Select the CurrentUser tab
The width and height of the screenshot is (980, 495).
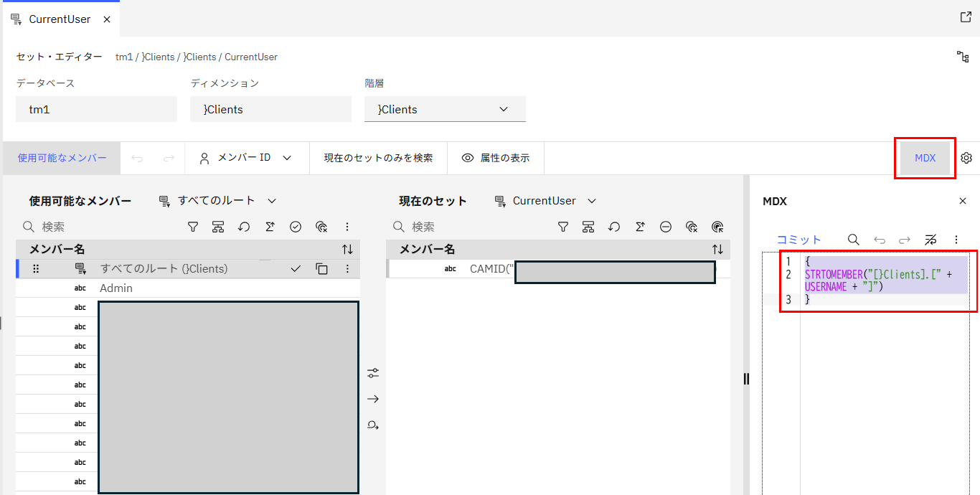click(x=60, y=19)
